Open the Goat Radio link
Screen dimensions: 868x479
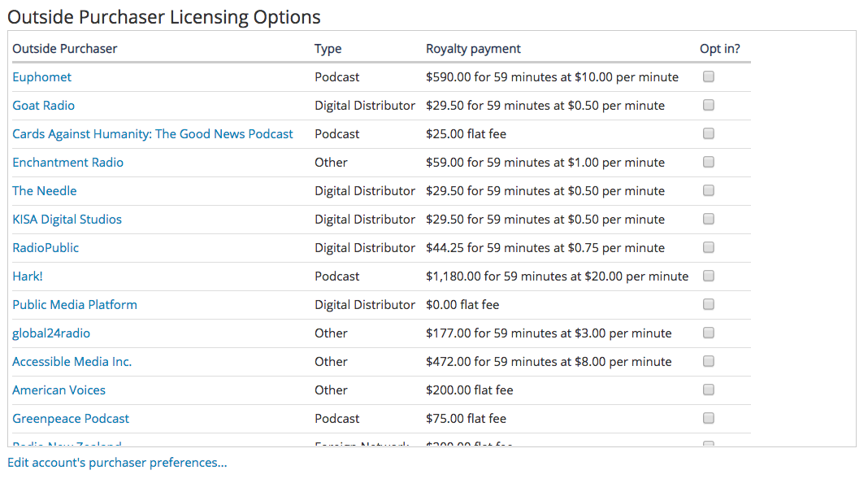tap(44, 105)
